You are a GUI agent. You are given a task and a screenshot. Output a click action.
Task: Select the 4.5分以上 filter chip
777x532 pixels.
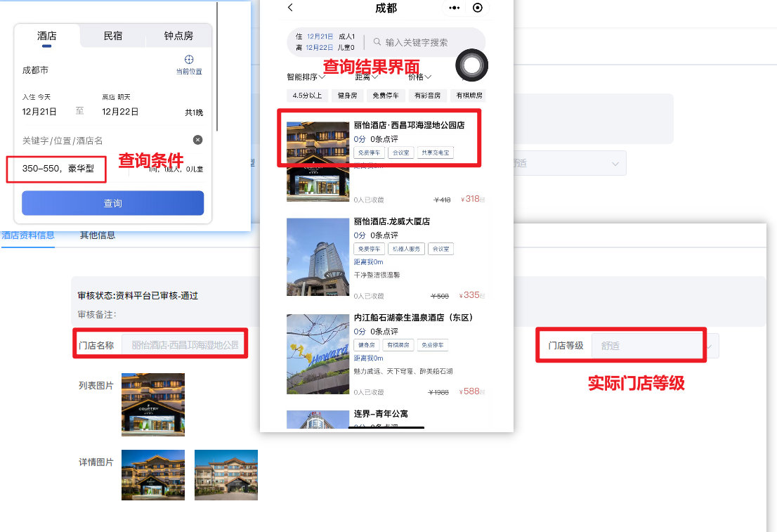pos(307,95)
